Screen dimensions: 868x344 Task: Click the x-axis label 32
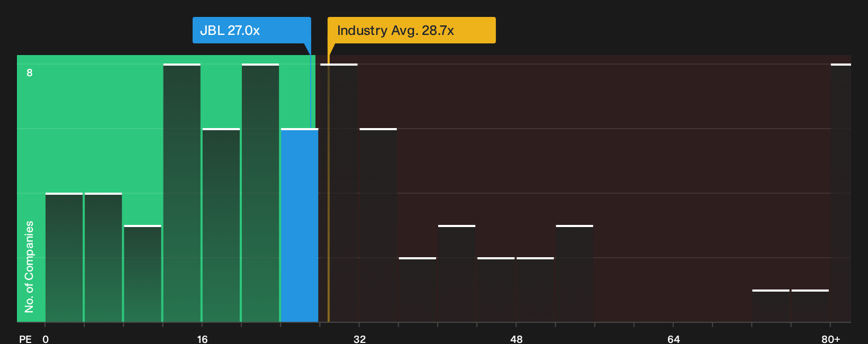pos(359,339)
